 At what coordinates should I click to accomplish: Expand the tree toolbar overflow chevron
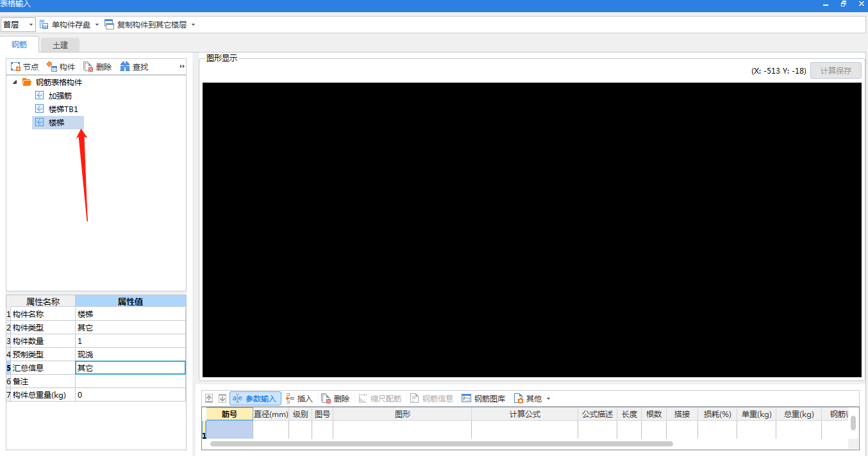[181, 67]
